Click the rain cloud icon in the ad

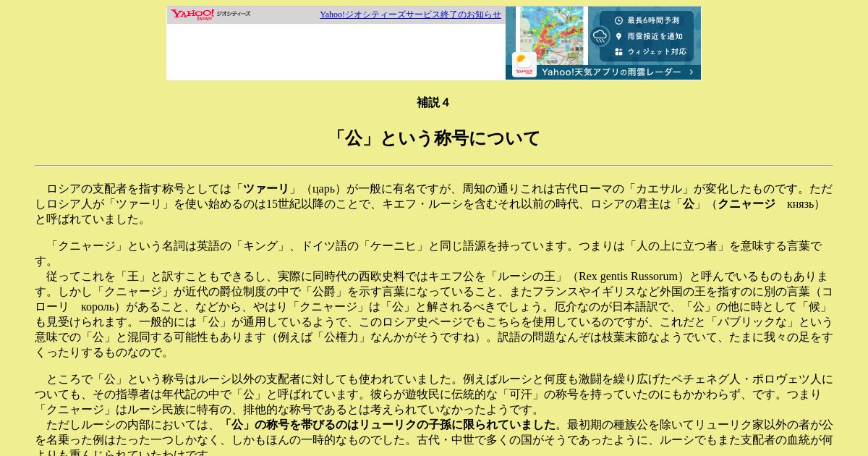pyautogui.click(x=600, y=36)
